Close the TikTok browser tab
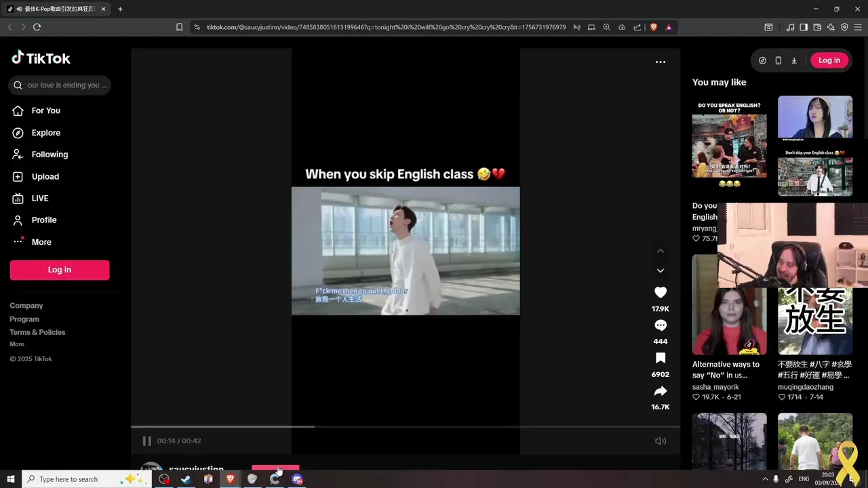 [x=104, y=9]
